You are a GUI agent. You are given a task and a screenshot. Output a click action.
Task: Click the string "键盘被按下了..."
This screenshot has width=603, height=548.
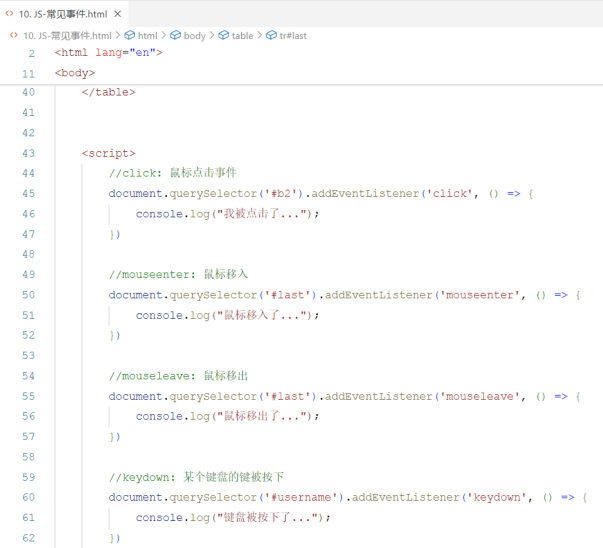(269, 518)
